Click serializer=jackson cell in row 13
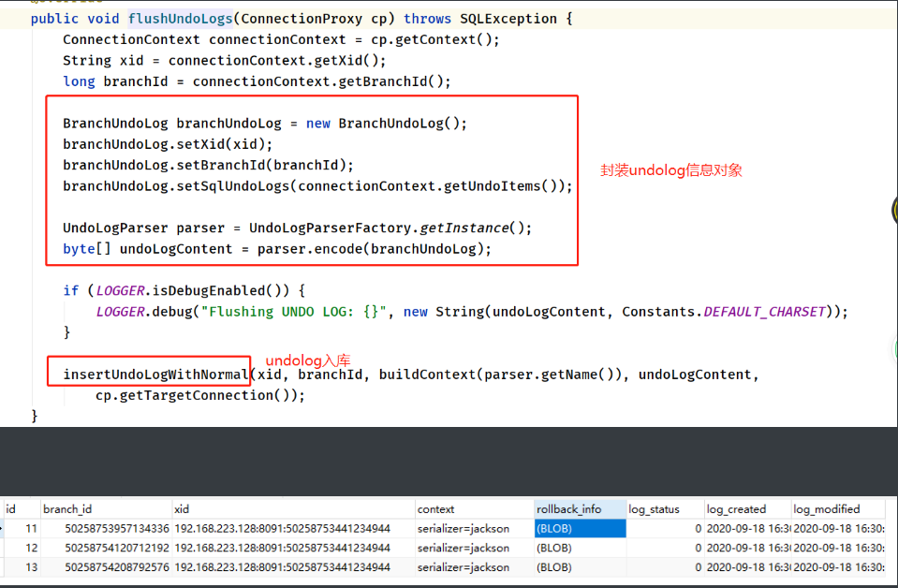 click(475, 567)
